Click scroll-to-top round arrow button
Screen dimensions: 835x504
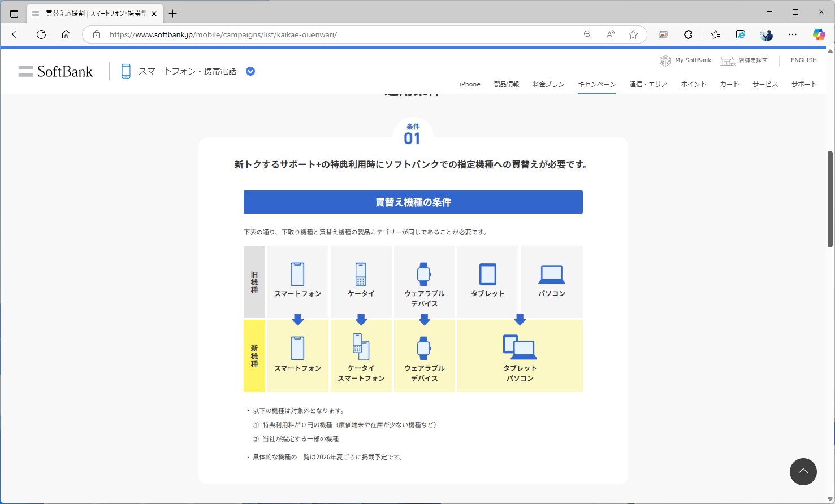(x=803, y=471)
